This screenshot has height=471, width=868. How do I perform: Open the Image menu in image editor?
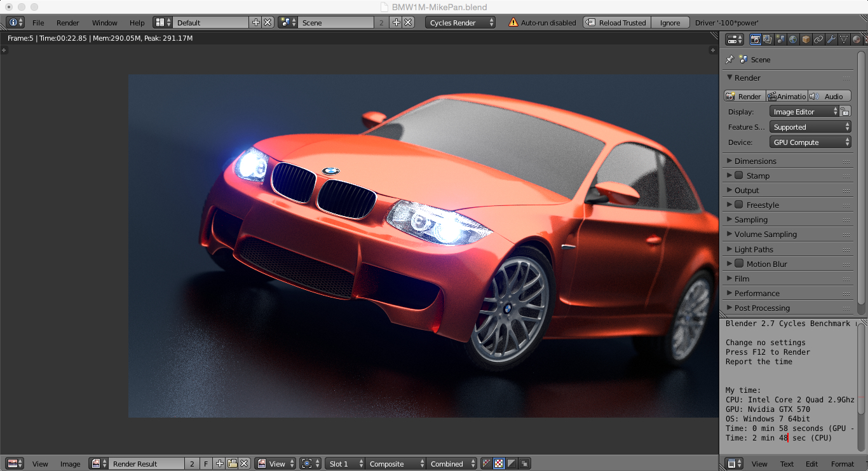pyautogui.click(x=70, y=463)
